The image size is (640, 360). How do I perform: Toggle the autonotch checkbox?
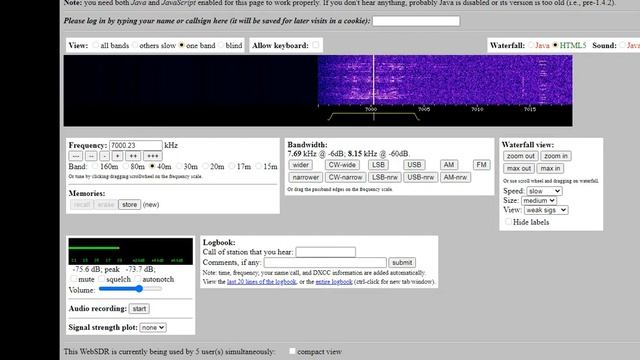(138, 279)
